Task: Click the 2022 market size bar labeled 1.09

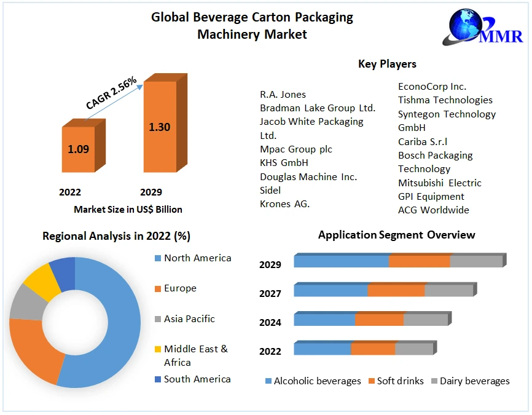Action: point(78,149)
